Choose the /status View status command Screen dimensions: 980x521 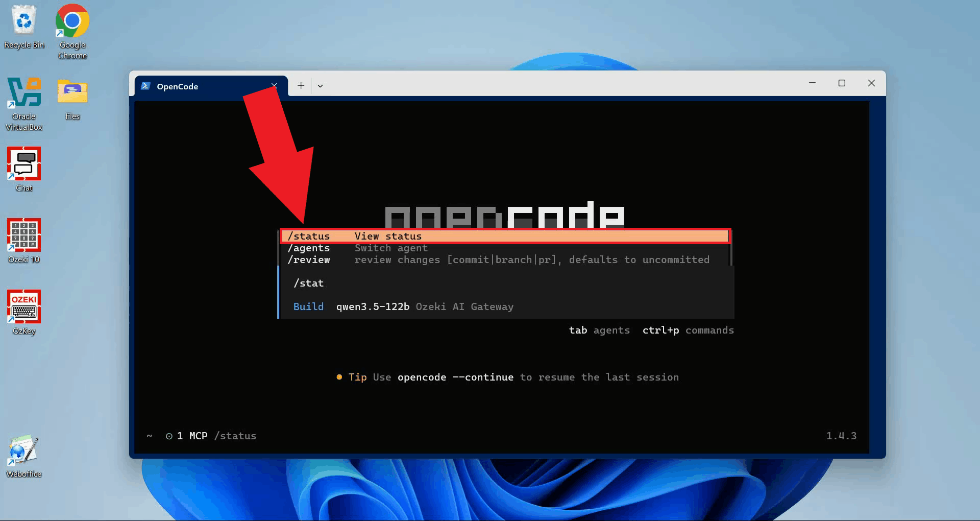505,236
